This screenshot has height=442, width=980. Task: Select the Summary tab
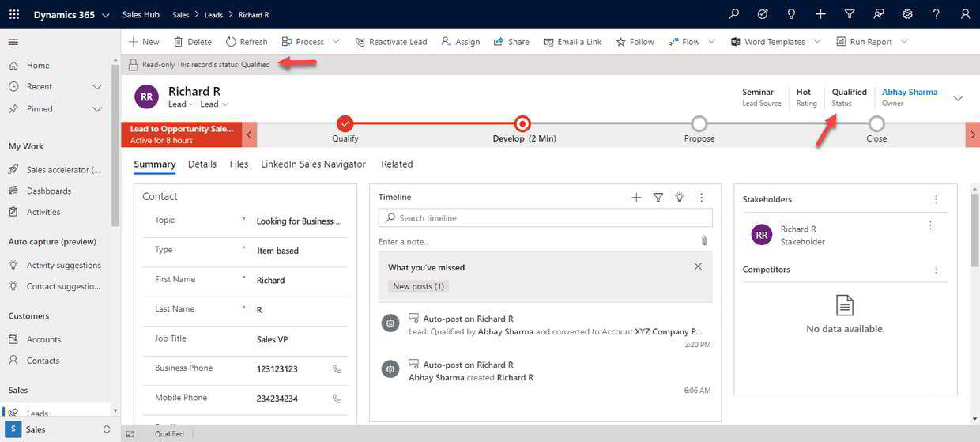154,164
